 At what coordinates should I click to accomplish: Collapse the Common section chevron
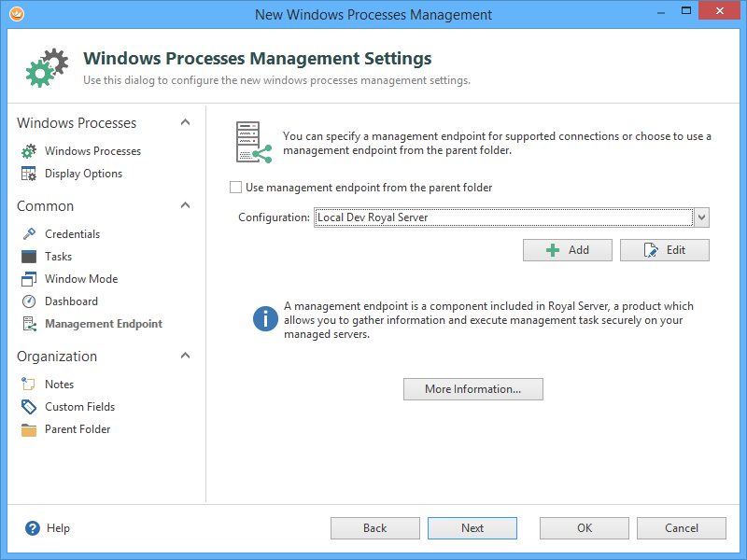[185, 206]
